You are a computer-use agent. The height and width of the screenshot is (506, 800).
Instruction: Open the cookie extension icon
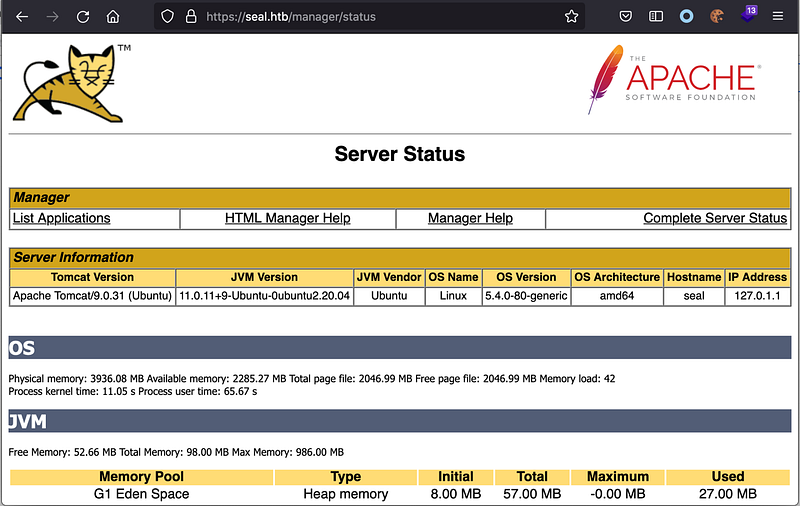pos(717,17)
